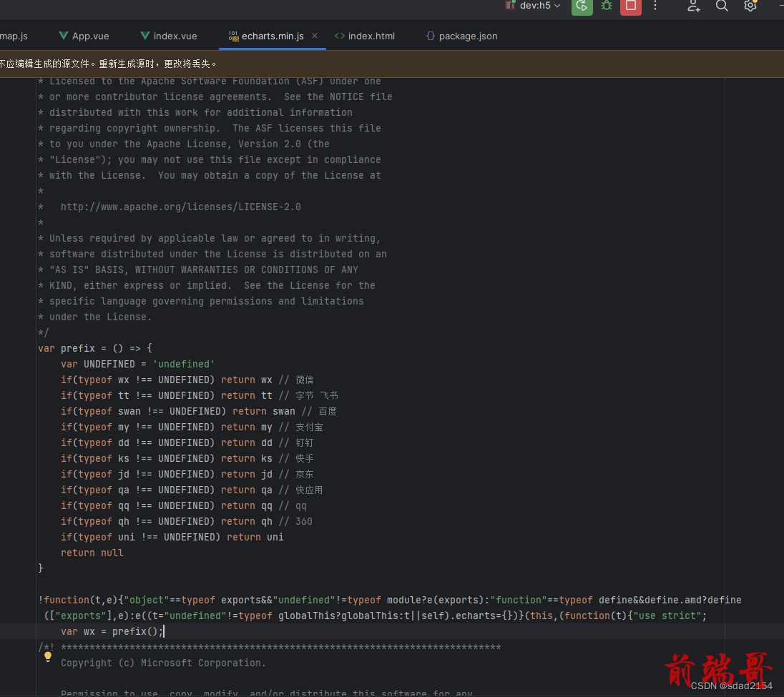The width and height of the screenshot is (784, 697).
Task: Click the 'var wx = prefix();' line
Action: 112,631
